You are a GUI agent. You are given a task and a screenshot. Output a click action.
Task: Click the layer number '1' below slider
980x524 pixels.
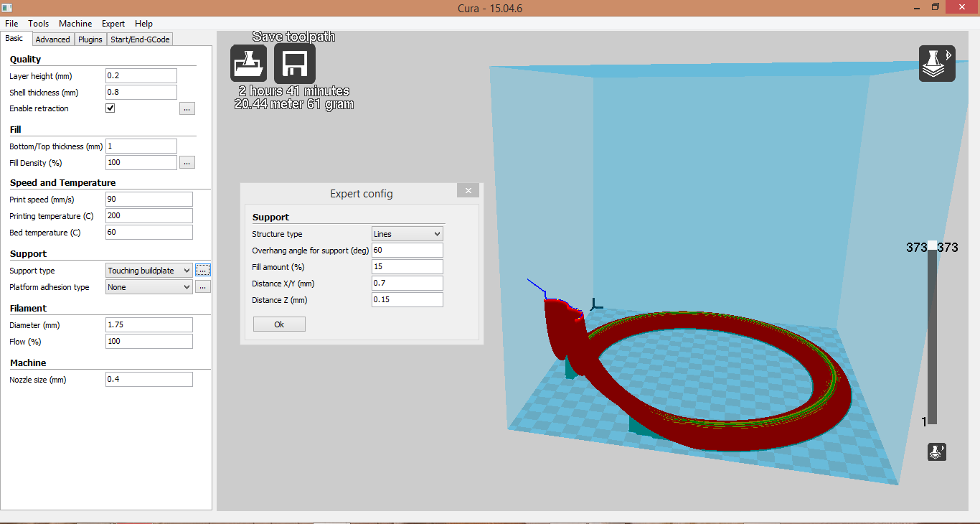click(x=924, y=422)
